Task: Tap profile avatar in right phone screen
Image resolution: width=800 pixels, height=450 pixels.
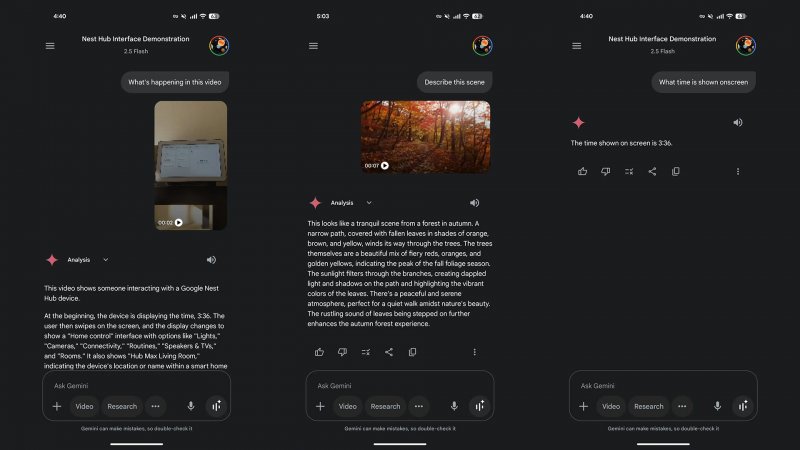Action: click(745, 45)
